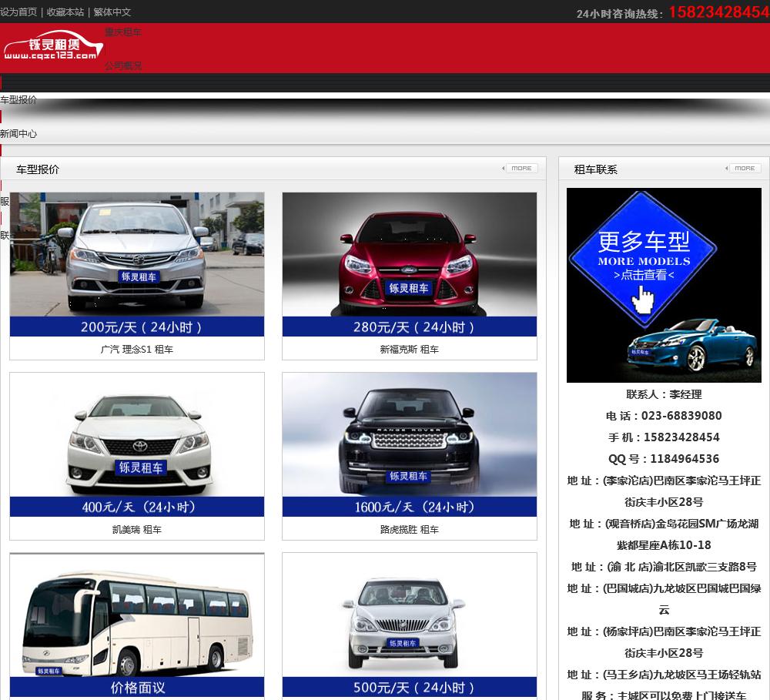Image resolution: width=770 pixels, height=700 pixels.
Task: Click the 400元/天 price banner
Action: tap(137, 507)
